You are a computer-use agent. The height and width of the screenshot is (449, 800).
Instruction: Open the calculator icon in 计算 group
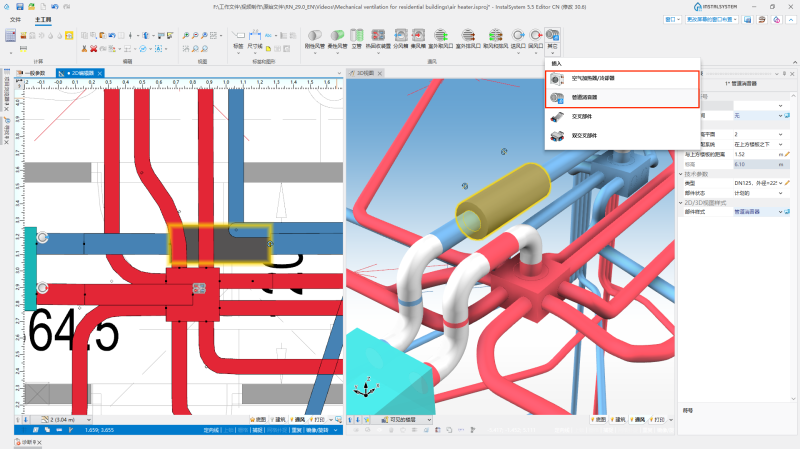tap(10, 35)
